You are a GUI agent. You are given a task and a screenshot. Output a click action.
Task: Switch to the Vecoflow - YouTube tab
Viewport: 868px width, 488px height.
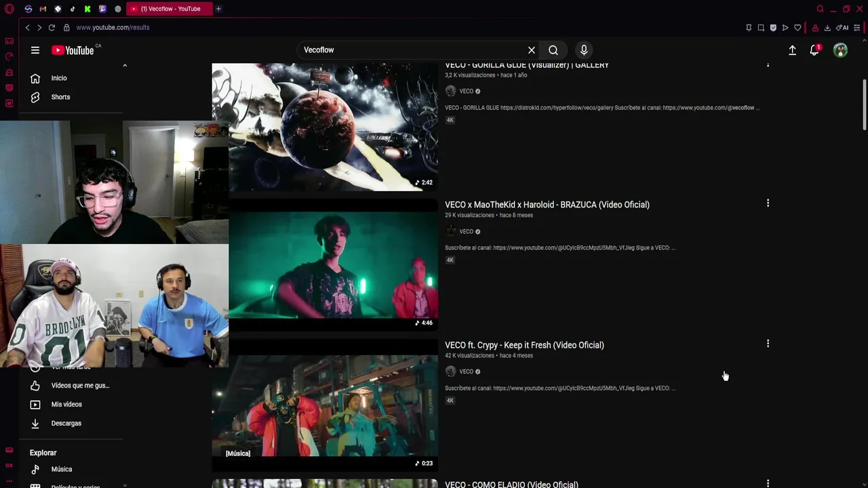pos(170,9)
